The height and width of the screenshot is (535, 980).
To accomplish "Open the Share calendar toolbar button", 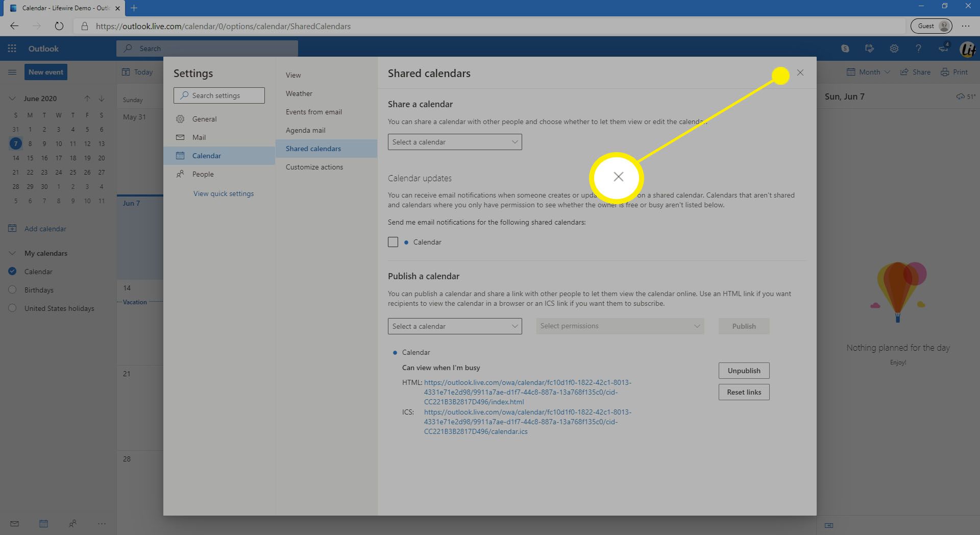I will pos(916,72).
